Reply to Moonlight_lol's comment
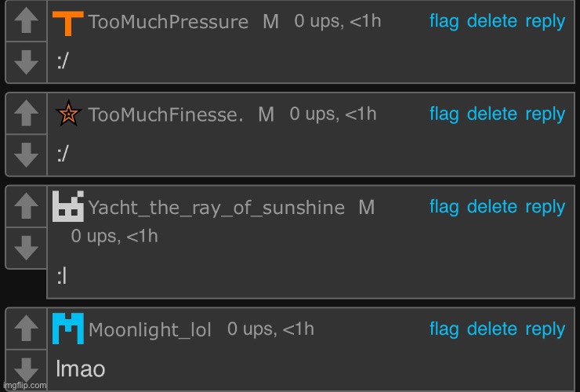The height and width of the screenshot is (392, 580). point(545,328)
